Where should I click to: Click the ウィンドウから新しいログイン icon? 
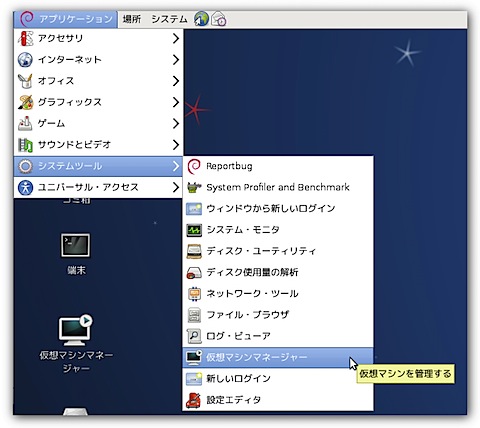(x=194, y=209)
